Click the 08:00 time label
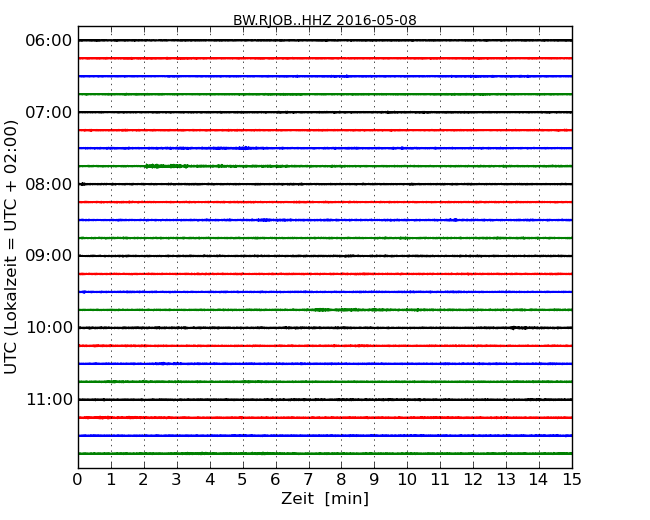 49,184
